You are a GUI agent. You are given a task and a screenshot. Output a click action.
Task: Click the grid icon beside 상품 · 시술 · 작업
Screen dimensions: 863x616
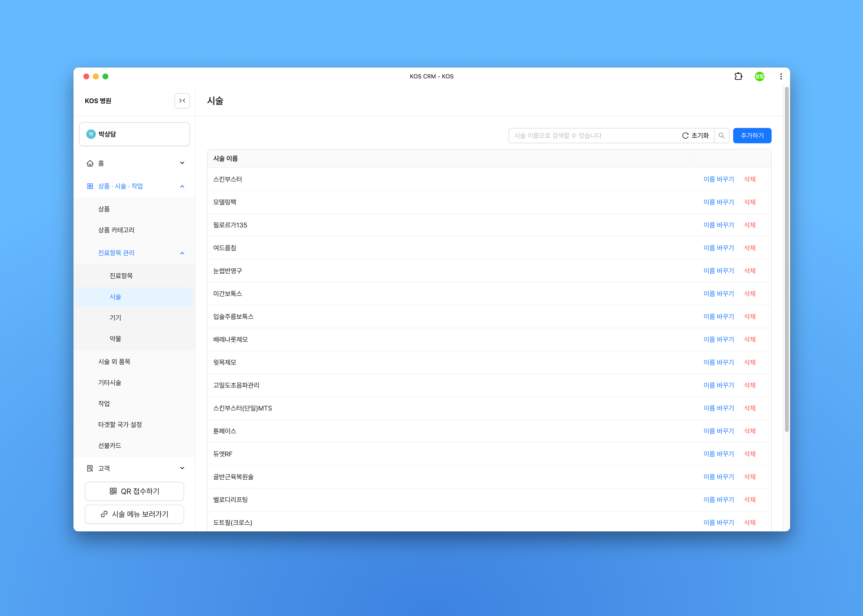[x=90, y=186]
